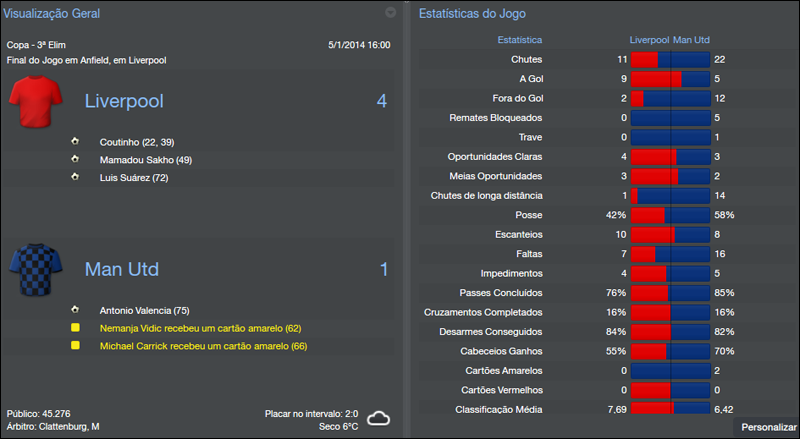Open the Liverpool team name link
The width and height of the screenshot is (800, 439).
click(x=124, y=101)
